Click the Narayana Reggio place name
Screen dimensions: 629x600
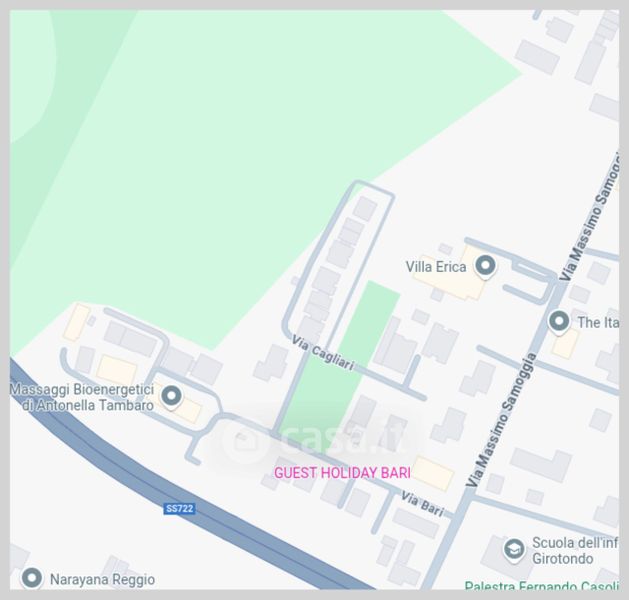(x=102, y=580)
